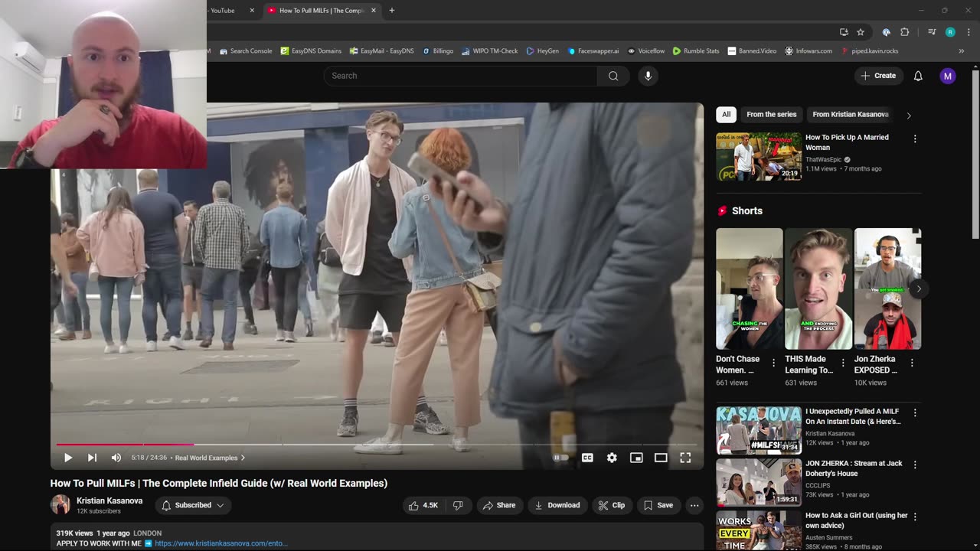
Task: Download the video
Action: tap(557, 505)
